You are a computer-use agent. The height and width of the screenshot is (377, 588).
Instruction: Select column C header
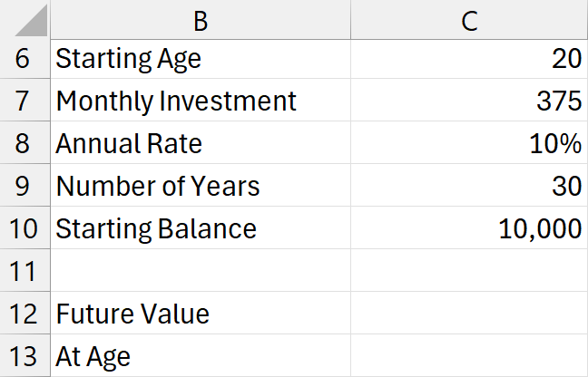pyautogui.click(x=469, y=20)
